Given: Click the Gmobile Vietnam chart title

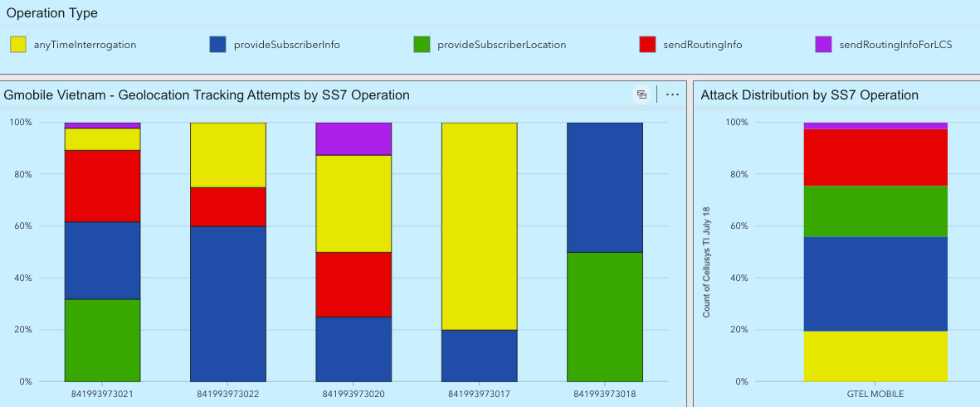Looking at the screenshot, I should [207, 95].
